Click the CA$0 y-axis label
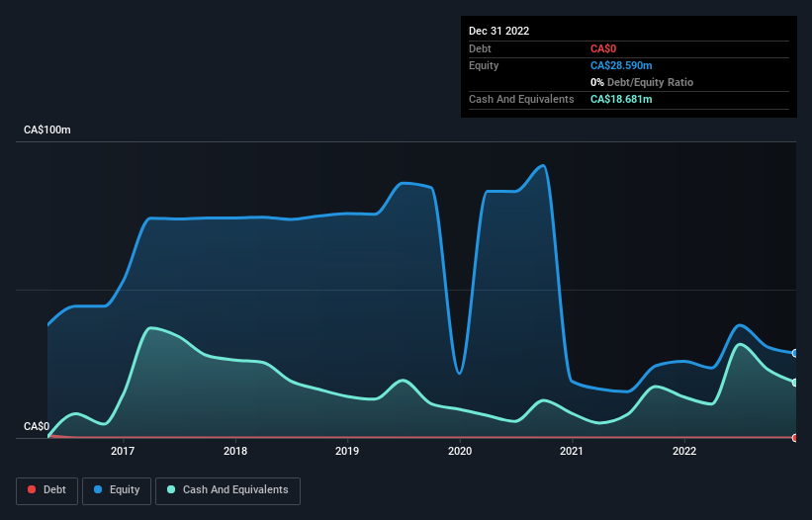 [x=37, y=426]
